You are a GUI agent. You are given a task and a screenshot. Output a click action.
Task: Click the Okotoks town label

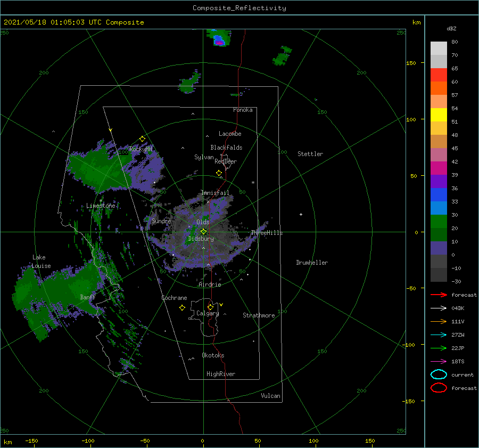coord(213,355)
